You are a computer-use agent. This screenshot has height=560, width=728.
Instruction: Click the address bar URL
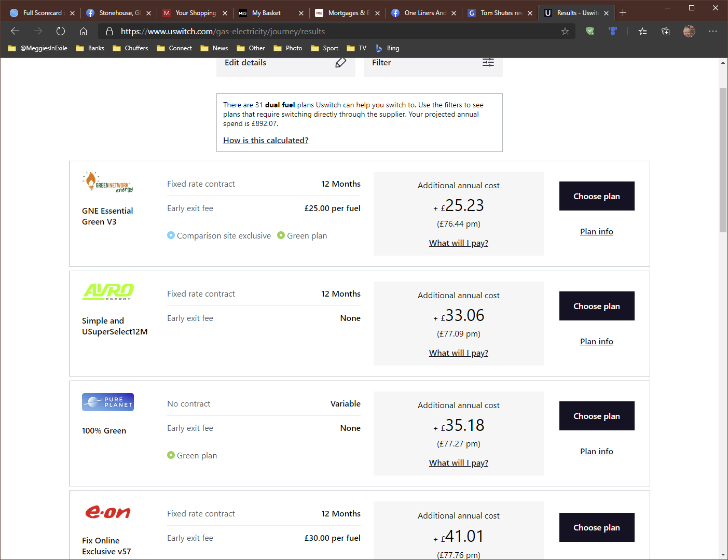point(223,31)
